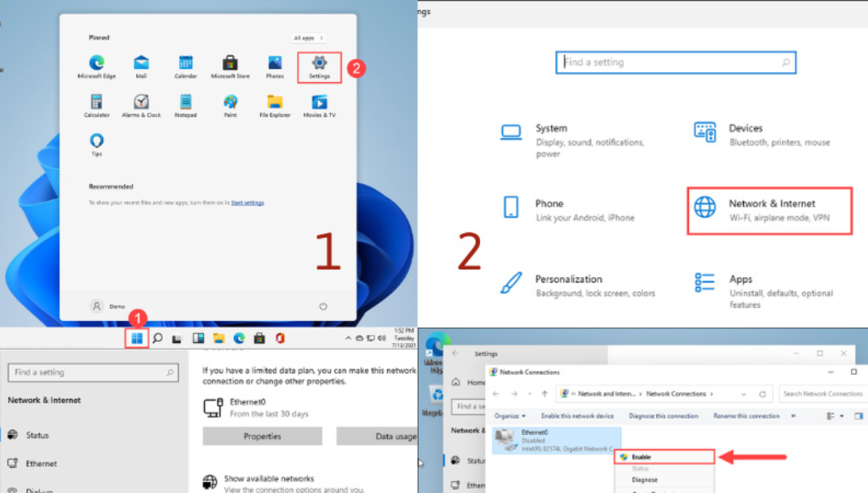868x493 pixels.
Task: Click back arrow in Settings title bar
Action: point(455,354)
